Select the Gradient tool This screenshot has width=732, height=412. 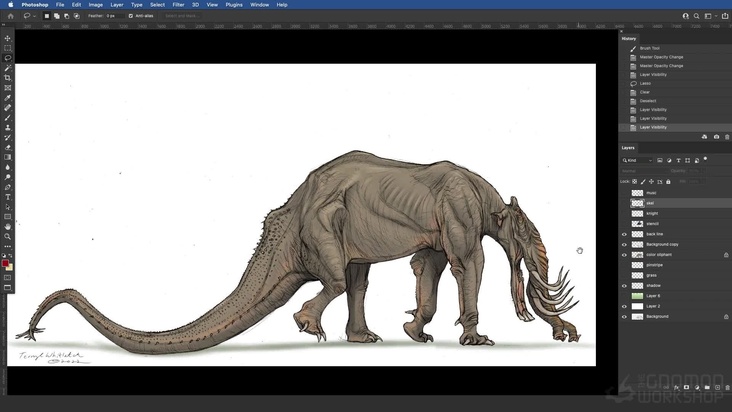[7, 157]
